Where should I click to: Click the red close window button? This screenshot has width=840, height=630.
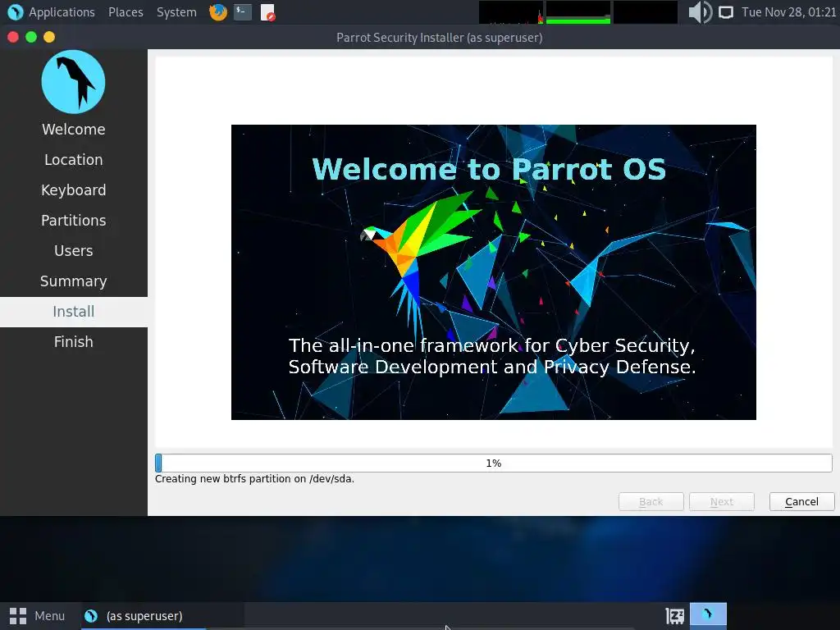pyautogui.click(x=13, y=37)
